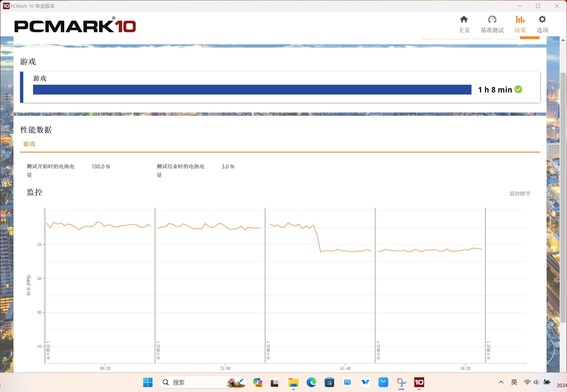Click the 25:00 time axis label

[225, 368]
